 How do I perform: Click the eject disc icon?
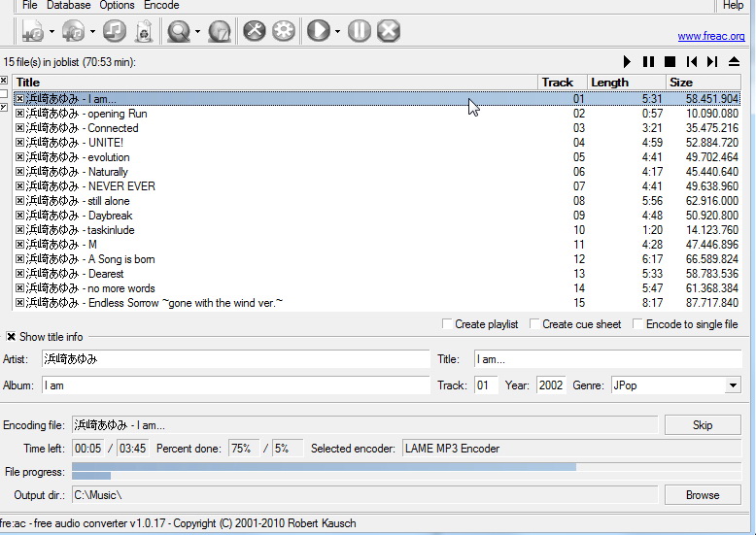click(x=734, y=62)
